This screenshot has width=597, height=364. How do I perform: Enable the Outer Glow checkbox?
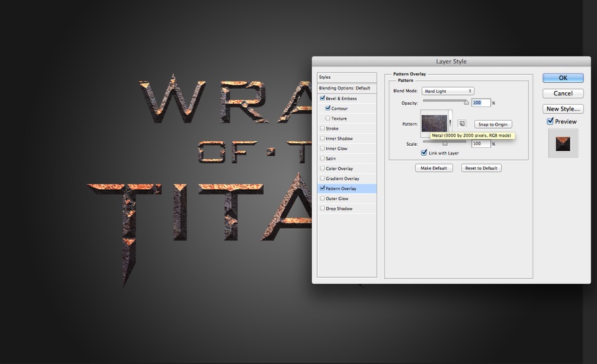pyautogui.click(x=322, y=198)
